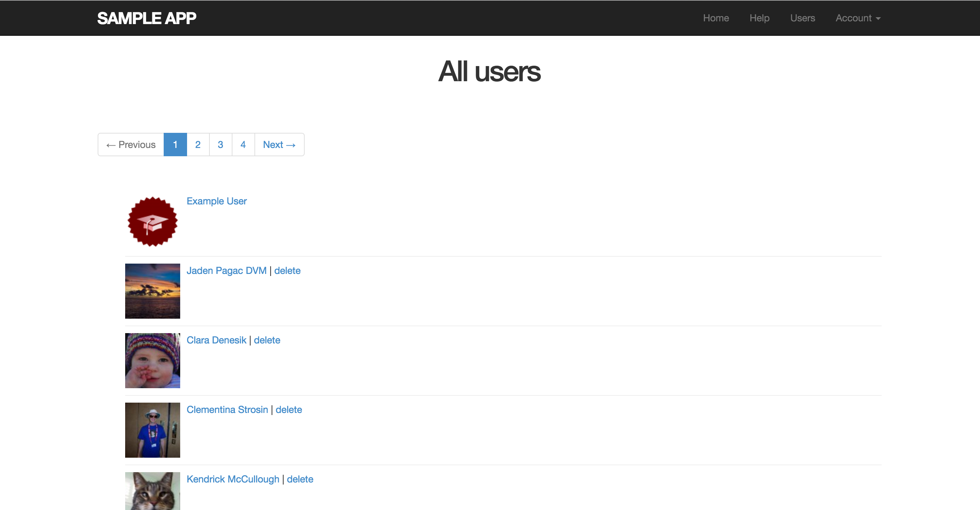Viewport: 980px width, 510px height.
Task: Click Kendrick McCullough's cat avatar
Action: [153, 491]
